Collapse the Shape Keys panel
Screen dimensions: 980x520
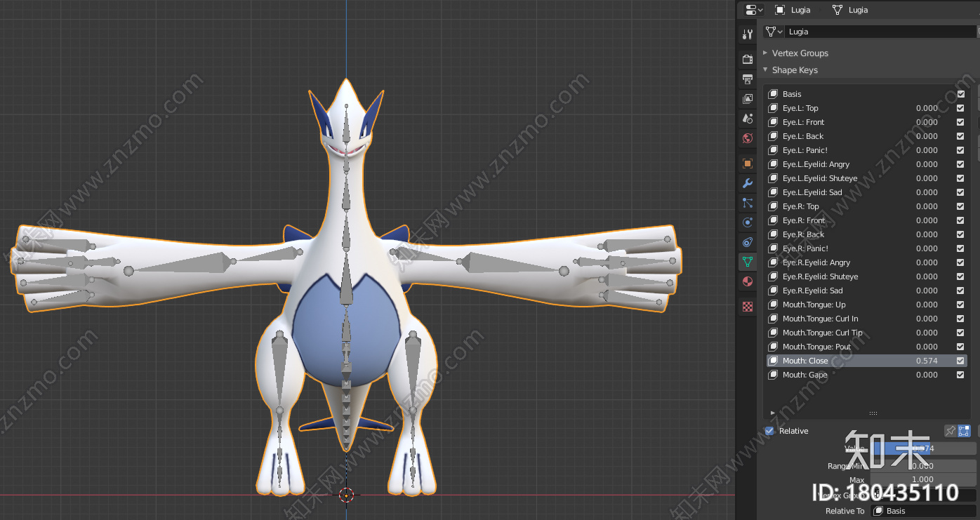pyautogui.click(x=765, y=70)
